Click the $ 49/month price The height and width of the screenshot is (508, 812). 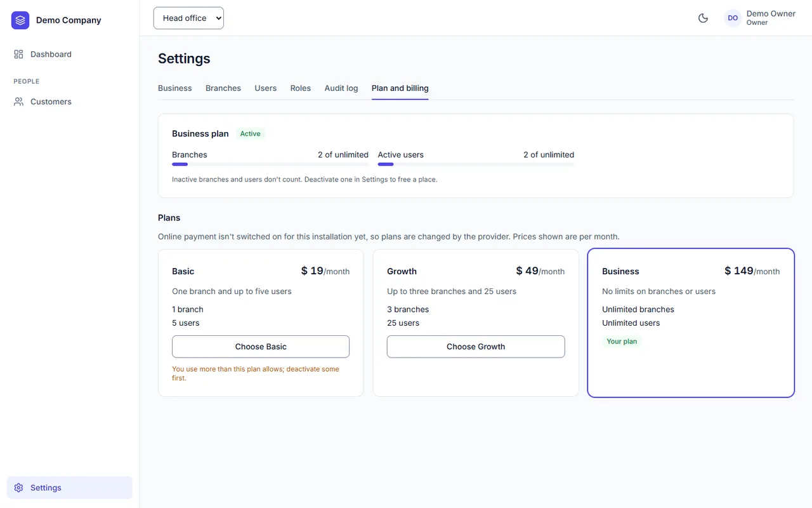click(540, 271)
